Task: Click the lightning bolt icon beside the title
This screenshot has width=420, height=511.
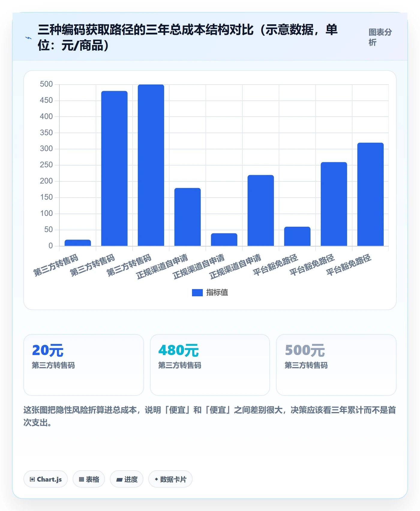Action: 28,38
